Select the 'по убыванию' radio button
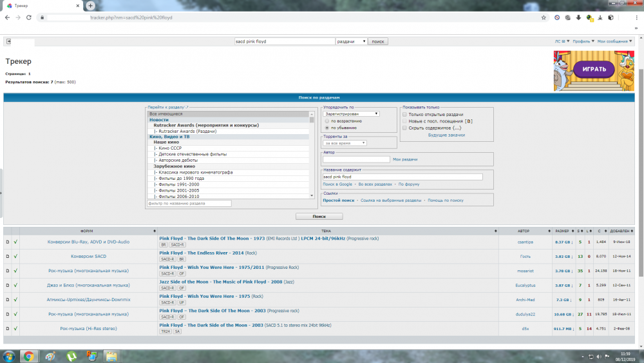Image resolution: width=644 pixels, height=363 pixels. pos(327,128)
